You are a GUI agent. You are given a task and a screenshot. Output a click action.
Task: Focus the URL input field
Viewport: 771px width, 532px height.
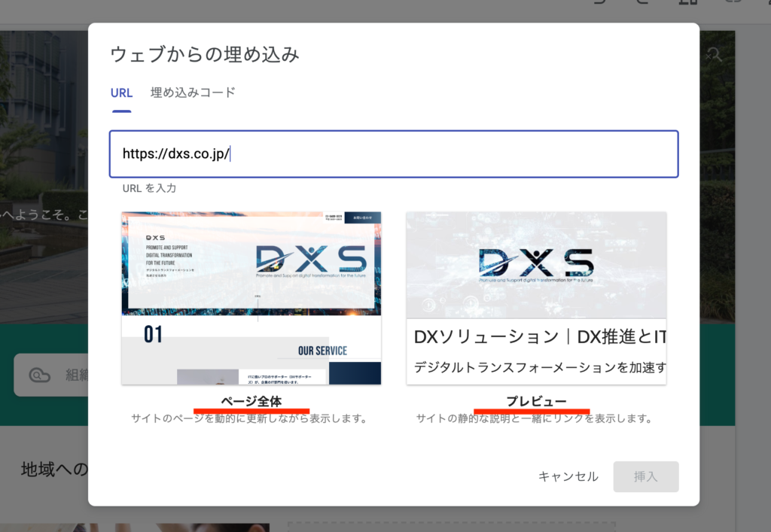click(x=394, y=154)
